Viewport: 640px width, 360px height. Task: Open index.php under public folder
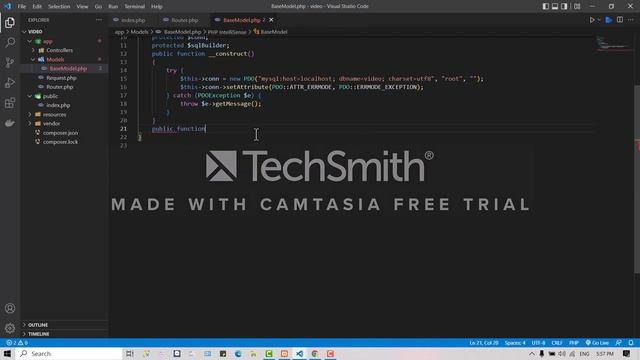pos(64,105)
